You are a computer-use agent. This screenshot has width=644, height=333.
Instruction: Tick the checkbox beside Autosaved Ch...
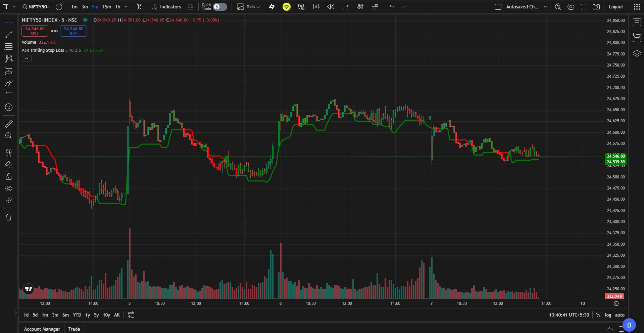point(498,7)
